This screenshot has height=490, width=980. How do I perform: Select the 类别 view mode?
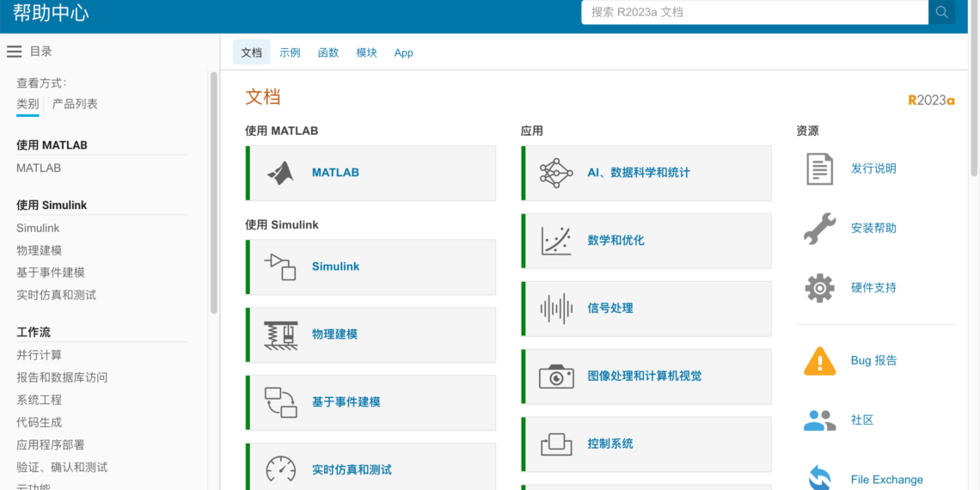coord(28,104)
